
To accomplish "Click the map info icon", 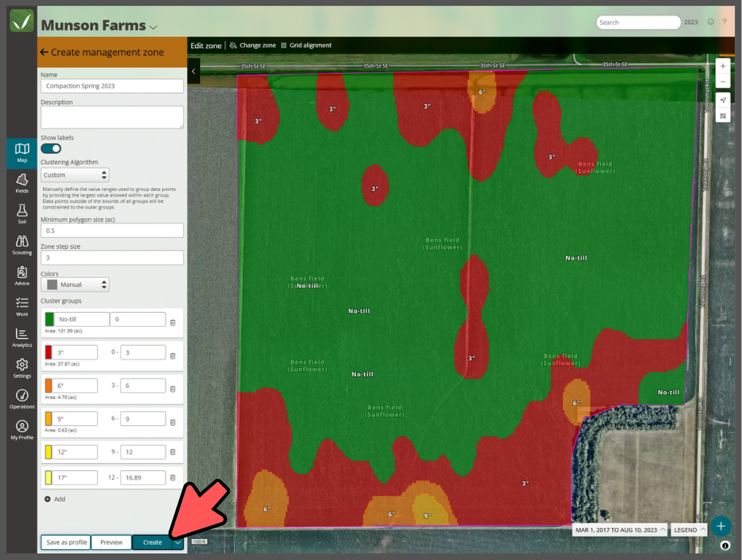I will click(x=725, y=545).
